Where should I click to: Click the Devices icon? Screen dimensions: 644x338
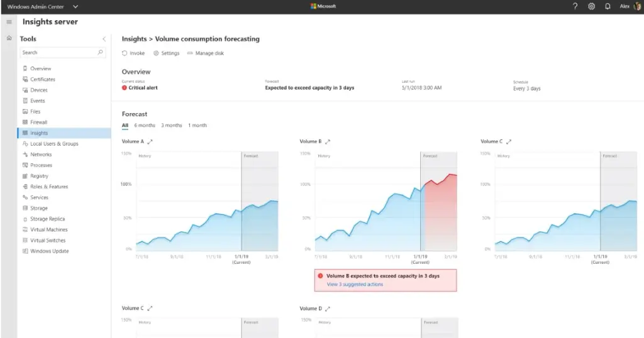click(25, 90)
